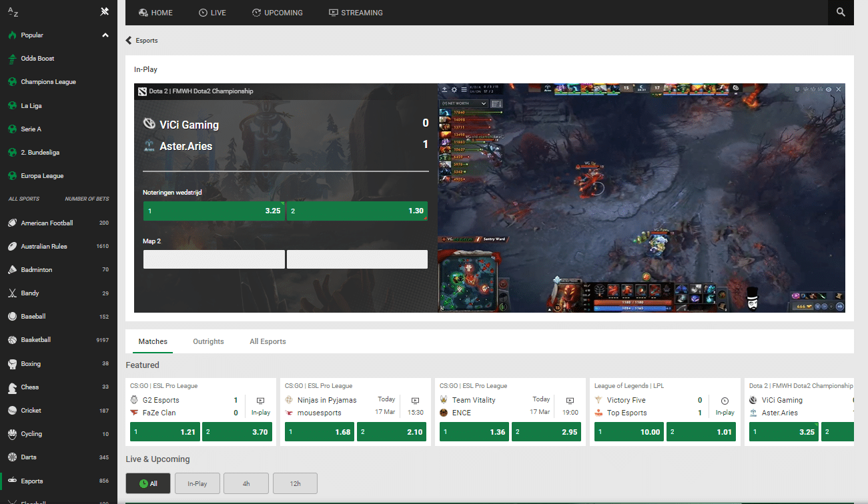The width and height of the screenshot is (868, 504).
Task: Select ViCi Gaming 3.25 in the Featured card
Action: pyautogui.click(x=784, y=432)
